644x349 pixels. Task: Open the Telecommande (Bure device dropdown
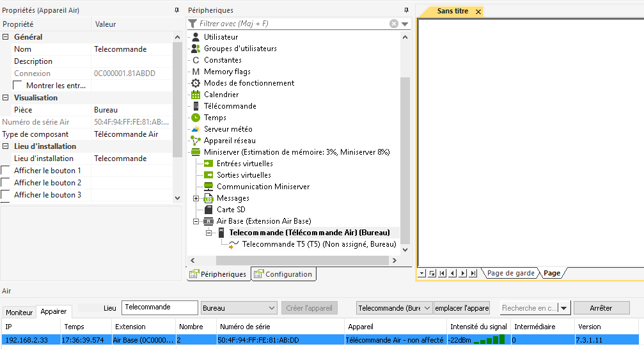[x=427, y=308]
